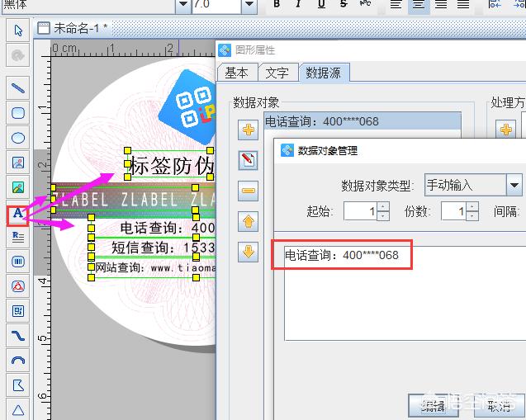
Task: Switch to the 文字 tab
Action: click(277, 73)
